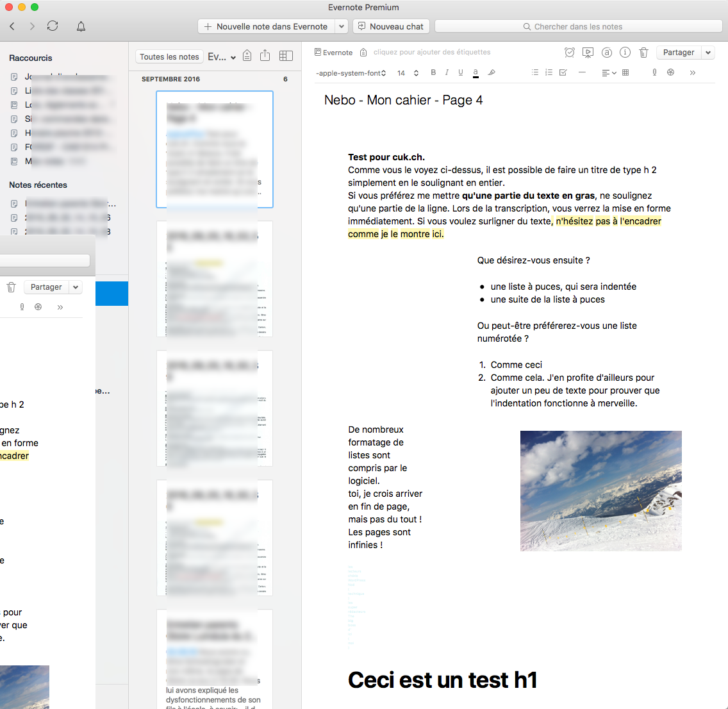This screenshot has height=709, width=728.
Task: Toggle underline formatting
Action: pos(461,72)
